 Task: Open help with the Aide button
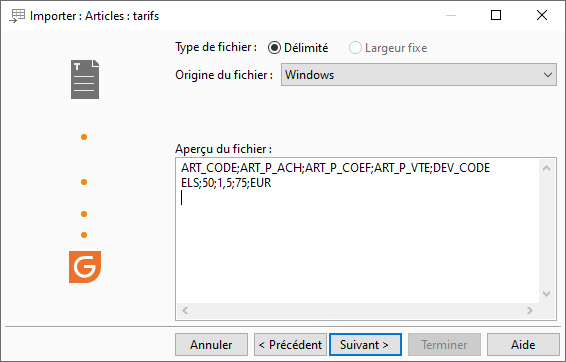523,345
